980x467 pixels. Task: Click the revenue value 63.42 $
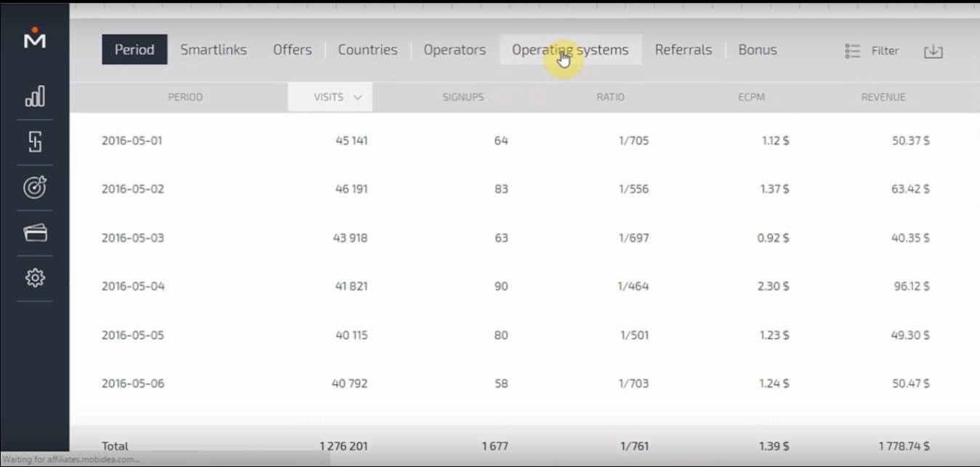click(x=911, y=189)
